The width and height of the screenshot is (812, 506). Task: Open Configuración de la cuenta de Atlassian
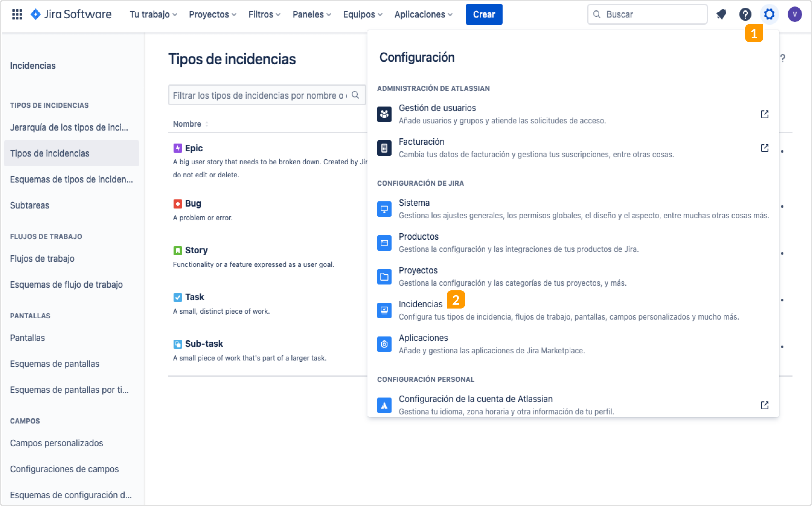(x=573, y=405)
